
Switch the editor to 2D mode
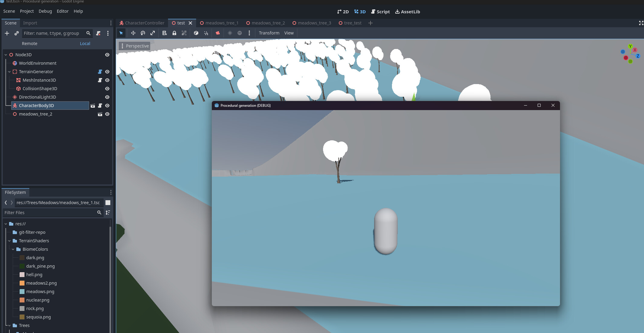click(x=343, y=11)
